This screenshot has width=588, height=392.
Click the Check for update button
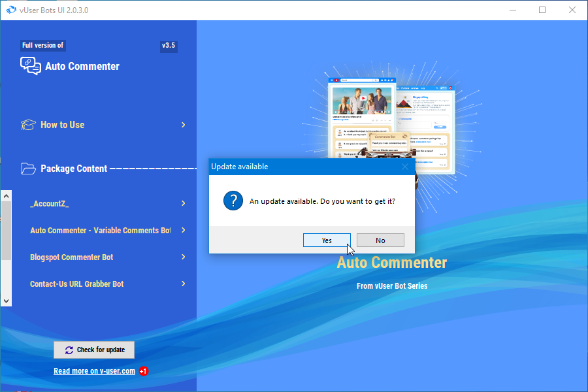click(94, 350)
